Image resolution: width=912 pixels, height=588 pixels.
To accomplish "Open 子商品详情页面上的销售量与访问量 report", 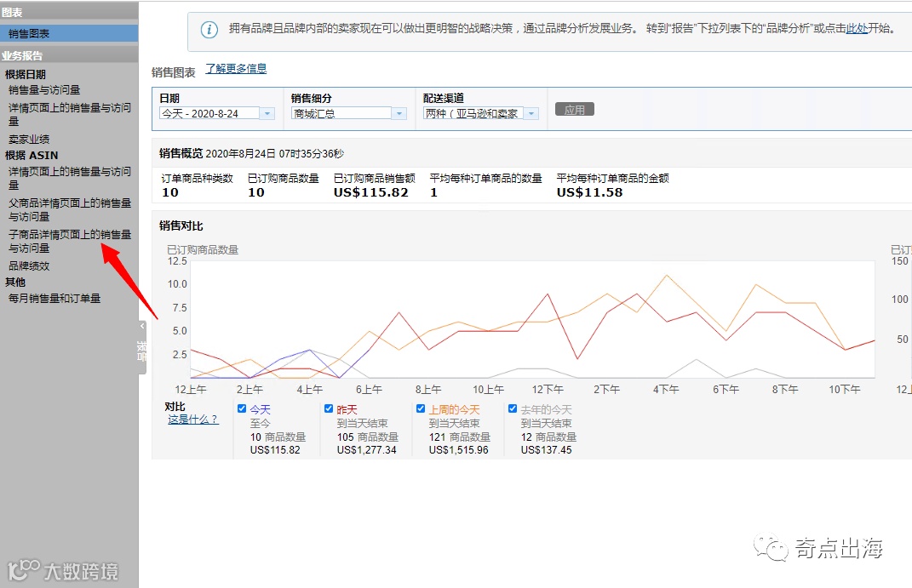I will (x=70, y=241).
